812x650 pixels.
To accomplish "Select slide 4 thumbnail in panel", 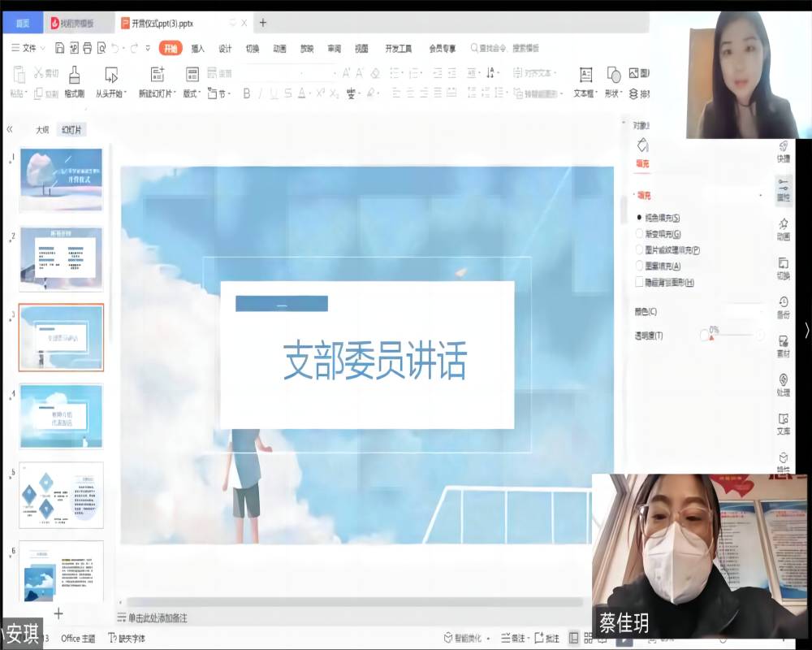I will click(x=61, y=416).
